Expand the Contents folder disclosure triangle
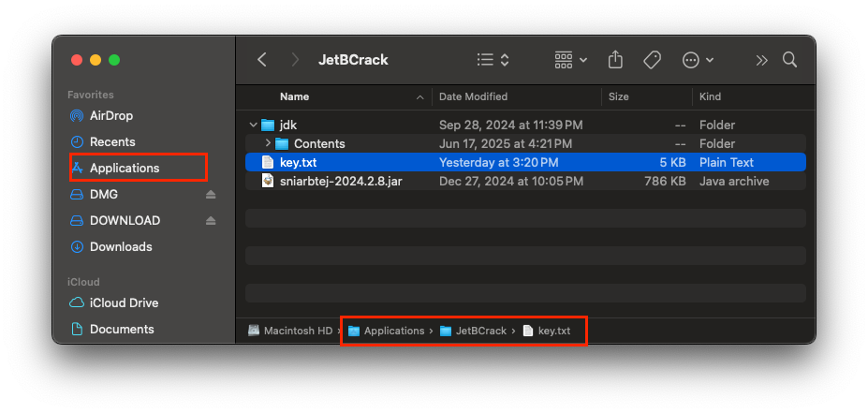Viewport: 868px width, 413px height. pyautogui.click(x=268, y=143)
